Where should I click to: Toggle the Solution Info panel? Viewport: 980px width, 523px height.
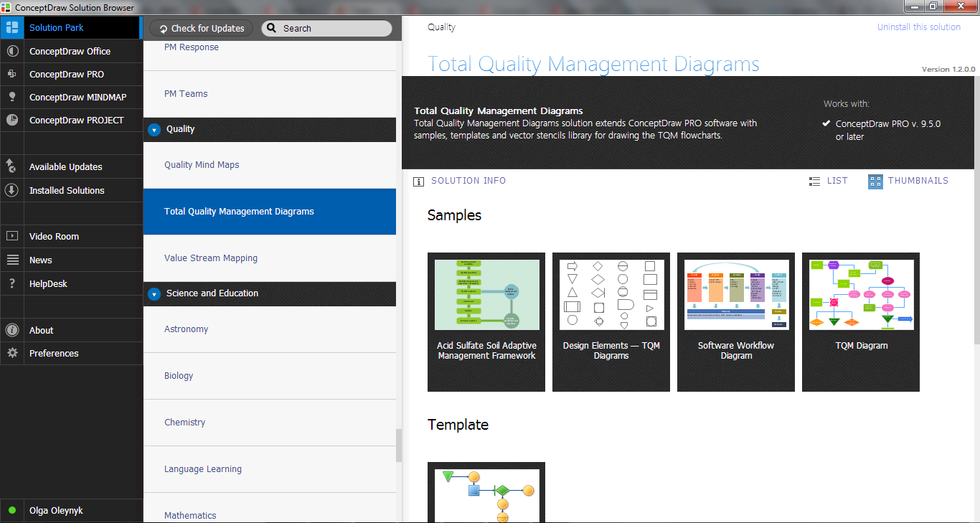coord(460,182)
